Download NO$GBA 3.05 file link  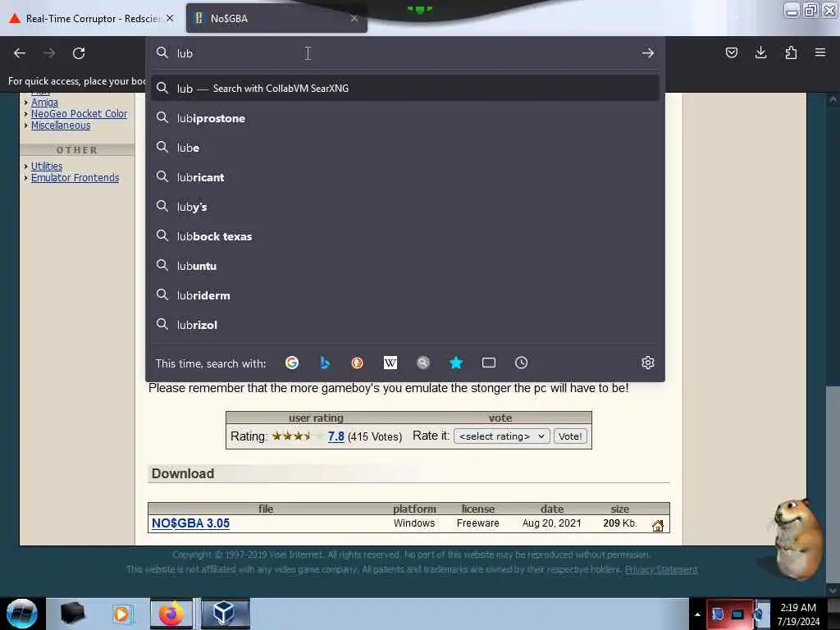tap(190, 523)
